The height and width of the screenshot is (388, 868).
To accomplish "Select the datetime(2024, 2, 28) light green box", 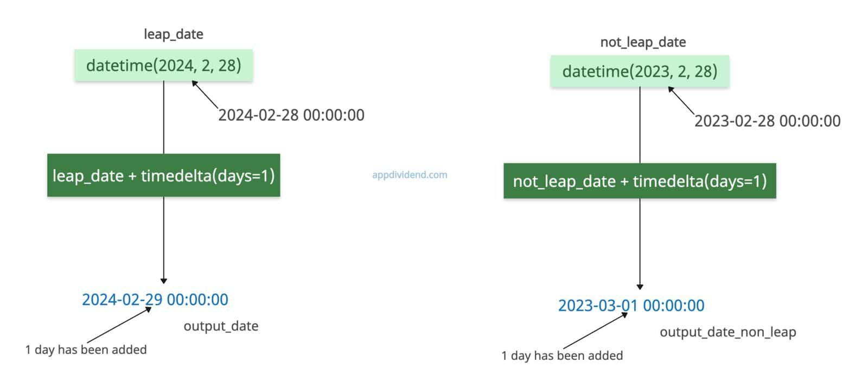I will [x=163, y=66].
